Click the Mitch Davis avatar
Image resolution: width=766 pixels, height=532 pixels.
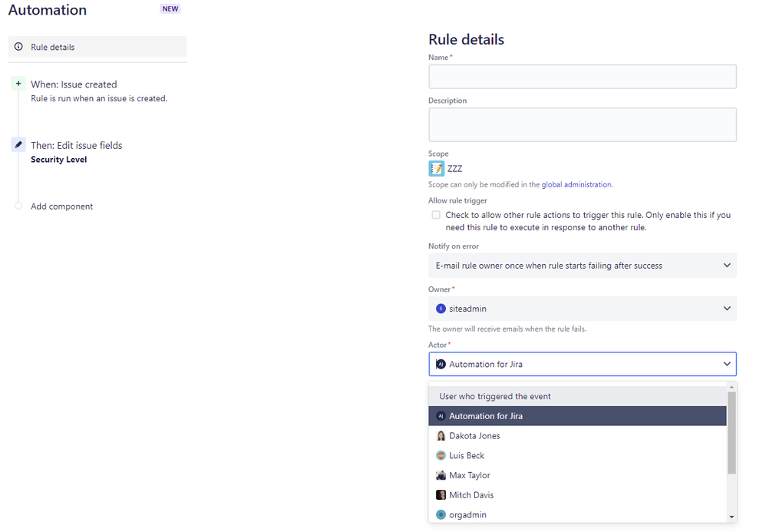(x=441, y=495)
